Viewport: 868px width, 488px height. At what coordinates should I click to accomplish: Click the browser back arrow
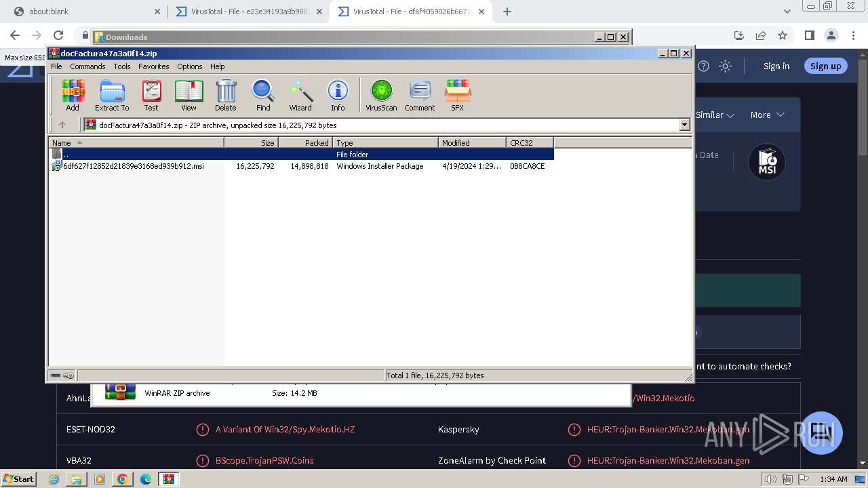click(x=15, y=35)
